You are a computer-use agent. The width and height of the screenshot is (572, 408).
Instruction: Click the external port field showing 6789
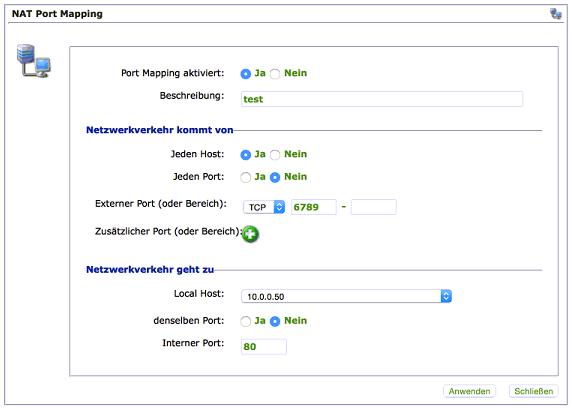click(313, 207)
